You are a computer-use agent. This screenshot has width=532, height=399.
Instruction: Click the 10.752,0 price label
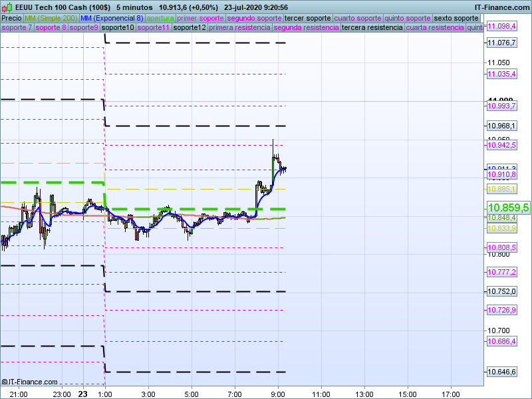[502, 291]
